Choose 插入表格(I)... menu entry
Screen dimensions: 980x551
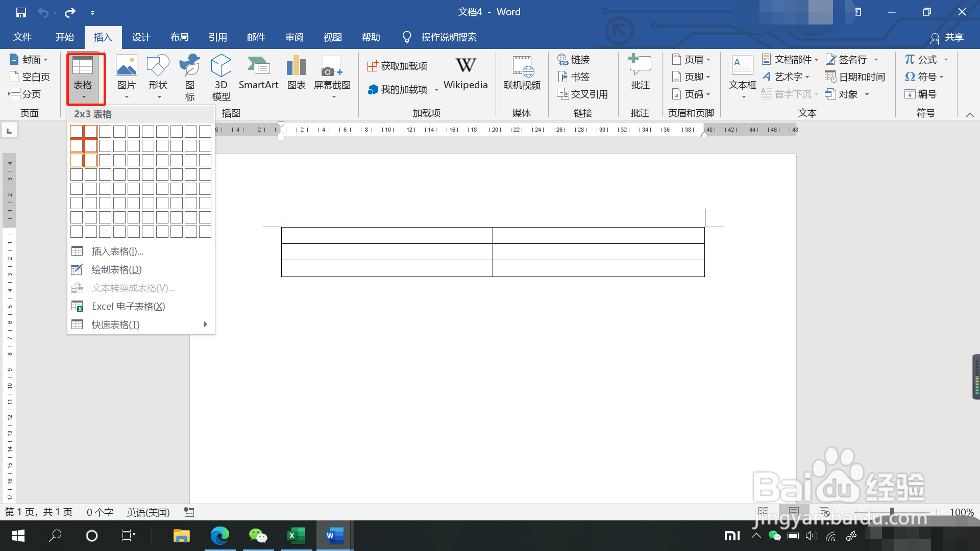pyautogui.click(x=141, y=252)
